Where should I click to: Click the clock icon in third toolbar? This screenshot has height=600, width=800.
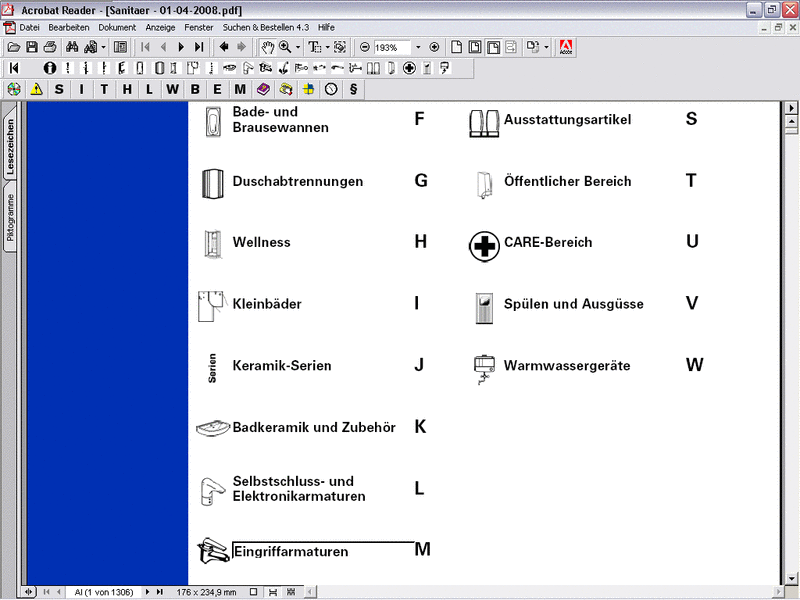click(x=331, y=89)
